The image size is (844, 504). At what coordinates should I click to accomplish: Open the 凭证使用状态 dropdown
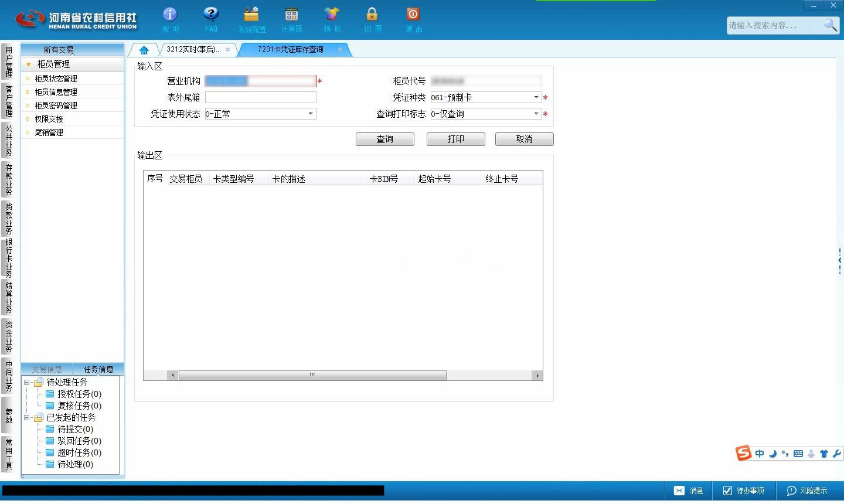pos(311,114)
